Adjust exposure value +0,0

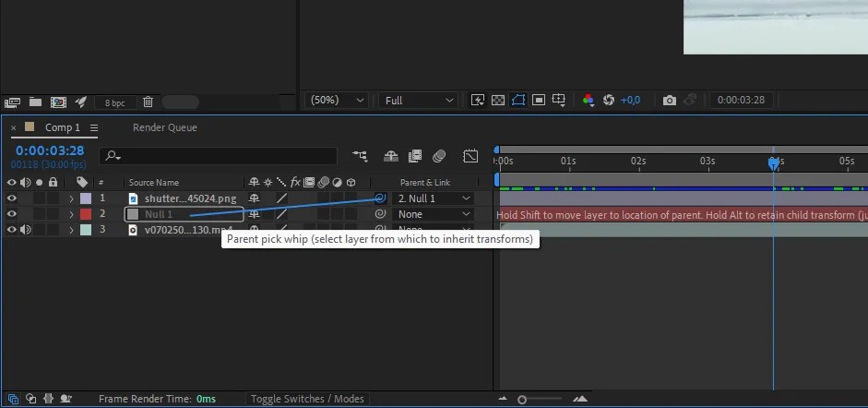click(x=630, y=101)
